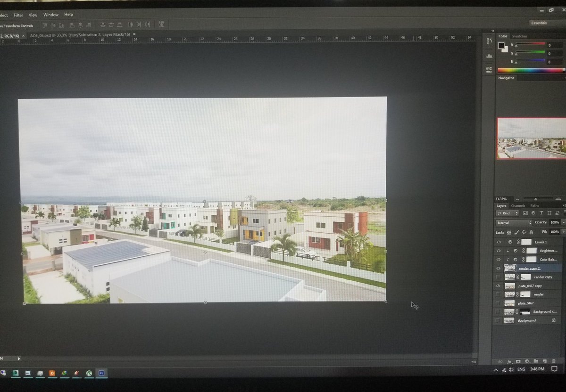Show the plate_0467 layer
The width and height of the screenshot is (566, 392).
(x=498, y=303)
